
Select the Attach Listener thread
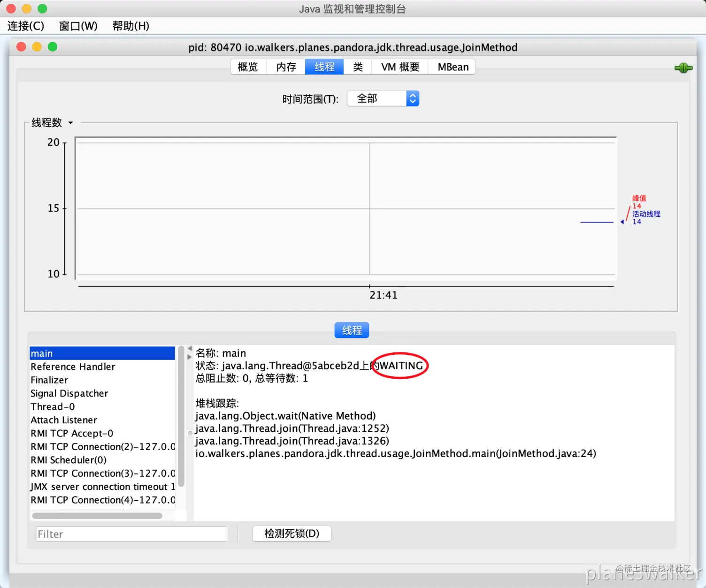102,420
